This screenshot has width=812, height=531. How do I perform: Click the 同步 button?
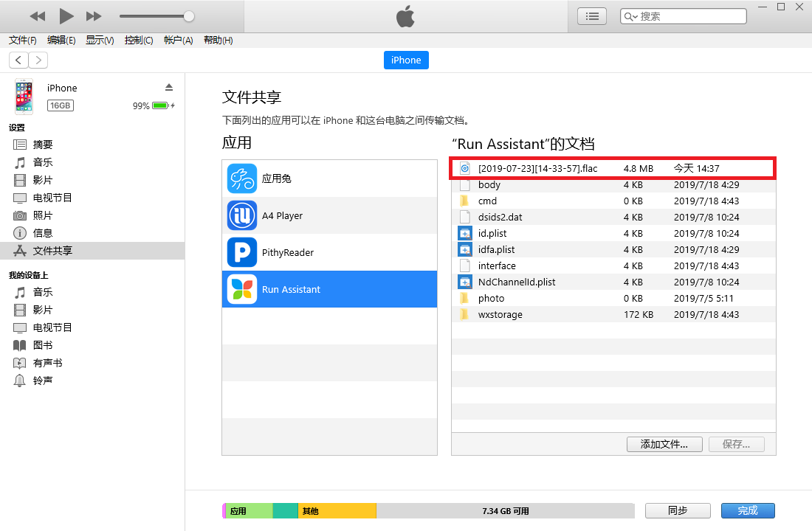(678, 510)
